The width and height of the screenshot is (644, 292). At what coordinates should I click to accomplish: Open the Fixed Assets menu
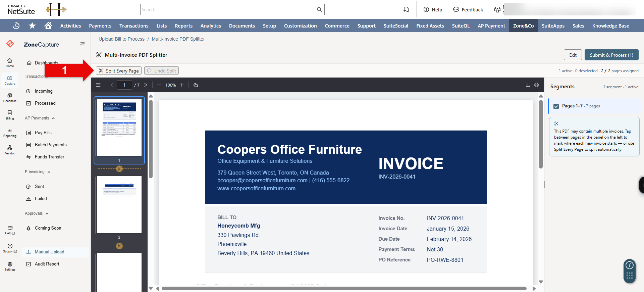pyautogui.click(x=430, y=26)
